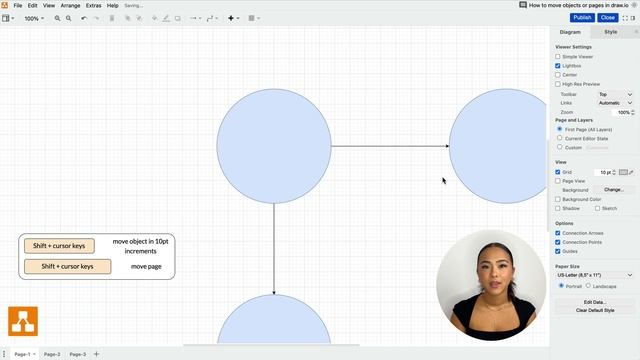The image size is (640, 360).
Task: Open the connection arrow style tool
Action: click(x=196, y=18)
